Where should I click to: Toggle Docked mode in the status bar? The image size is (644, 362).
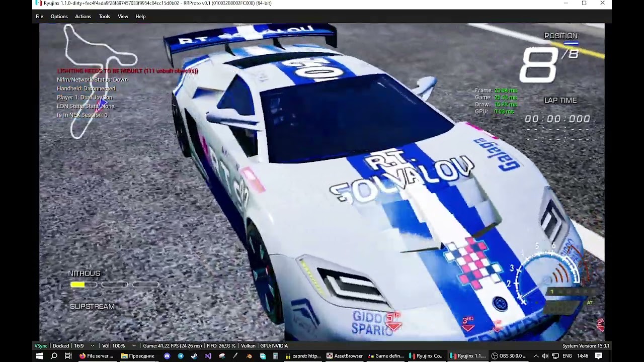point(61,346)
